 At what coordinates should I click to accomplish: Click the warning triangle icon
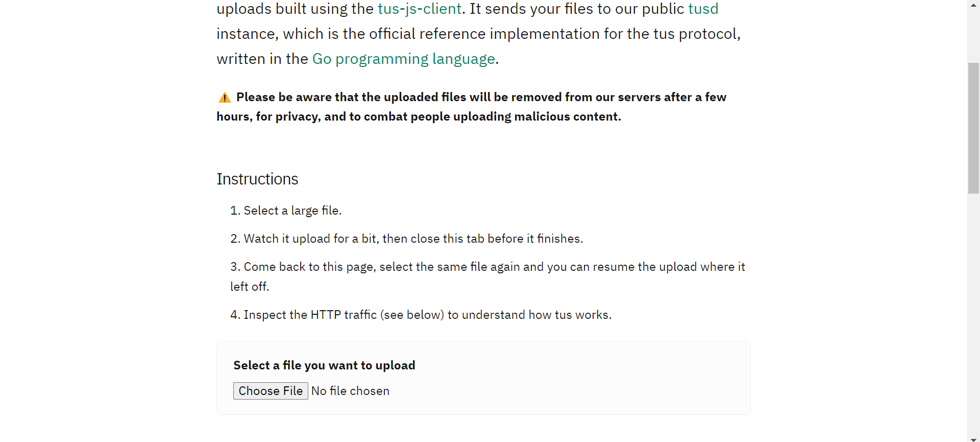pyautogui.click(x=225, y=98)
